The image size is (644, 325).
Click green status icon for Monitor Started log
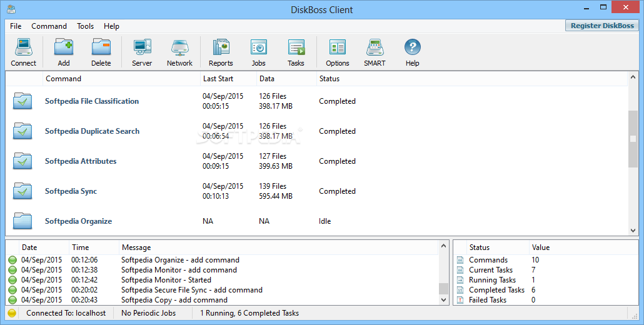13,280
